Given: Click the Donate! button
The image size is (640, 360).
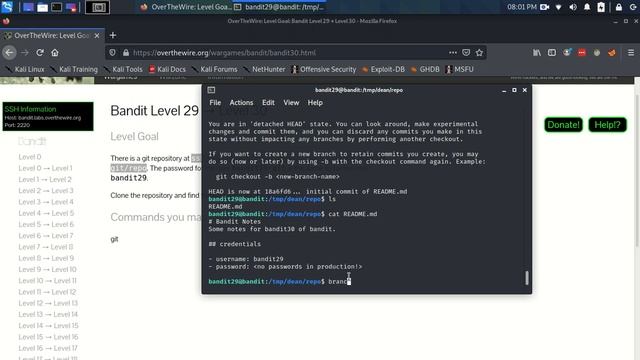Looking at the screenshot, I should tap(563, 125).
